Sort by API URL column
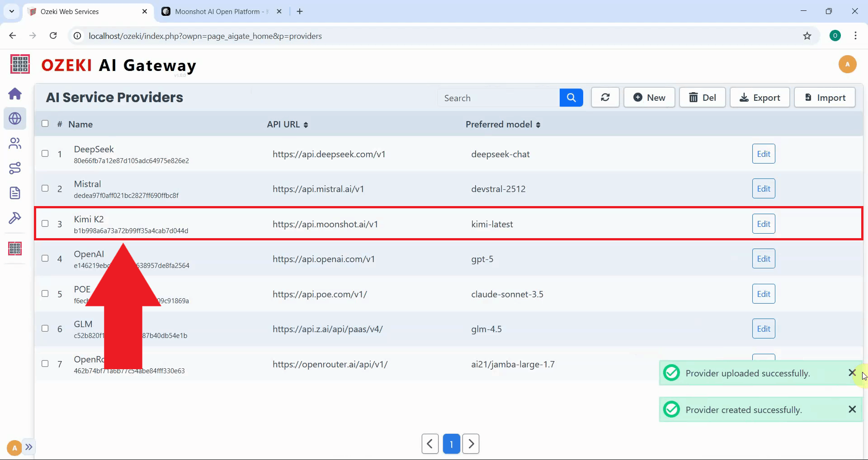Screen dimensions: 868x460 pyautogui.click(x=288, y=125)
